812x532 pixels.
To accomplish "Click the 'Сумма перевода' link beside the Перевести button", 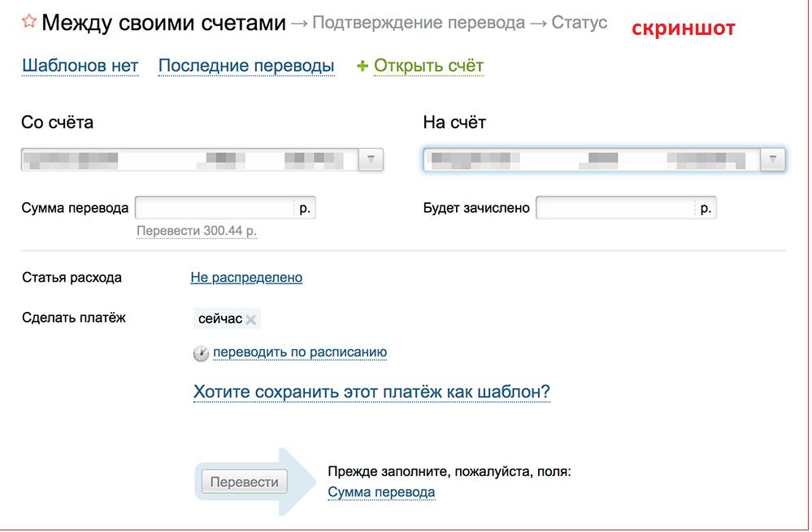I will pyautogui.click(x=382, y=492).
